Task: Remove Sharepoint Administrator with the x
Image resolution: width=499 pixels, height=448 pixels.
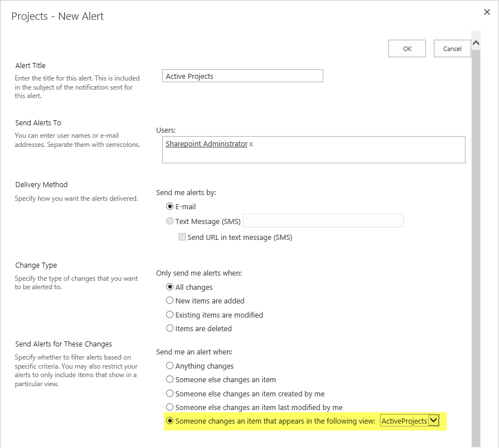Action: pyautogui.click(x=249, y=143)
